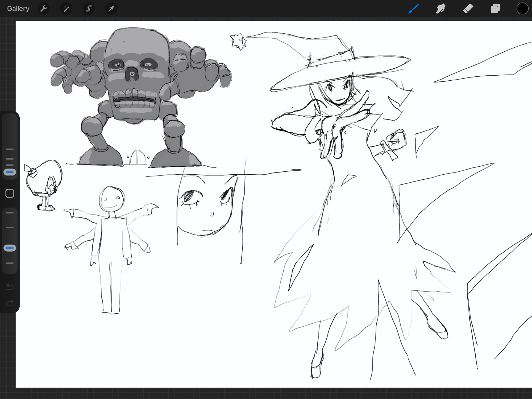The width and height of the screenshot is (532, 399).
Task: Activate the Transform arrow tool
Action: pyautogui.click(x=111, y=9)
